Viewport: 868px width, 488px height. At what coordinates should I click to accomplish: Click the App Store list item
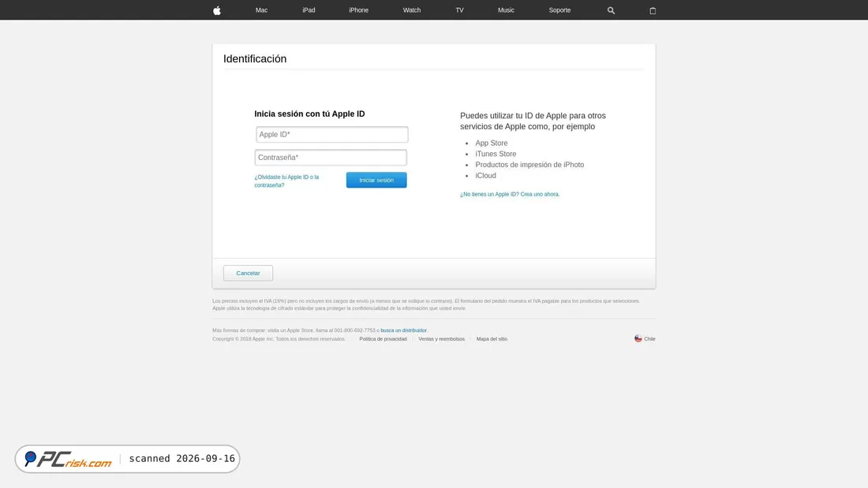click(x=492, y=143)
